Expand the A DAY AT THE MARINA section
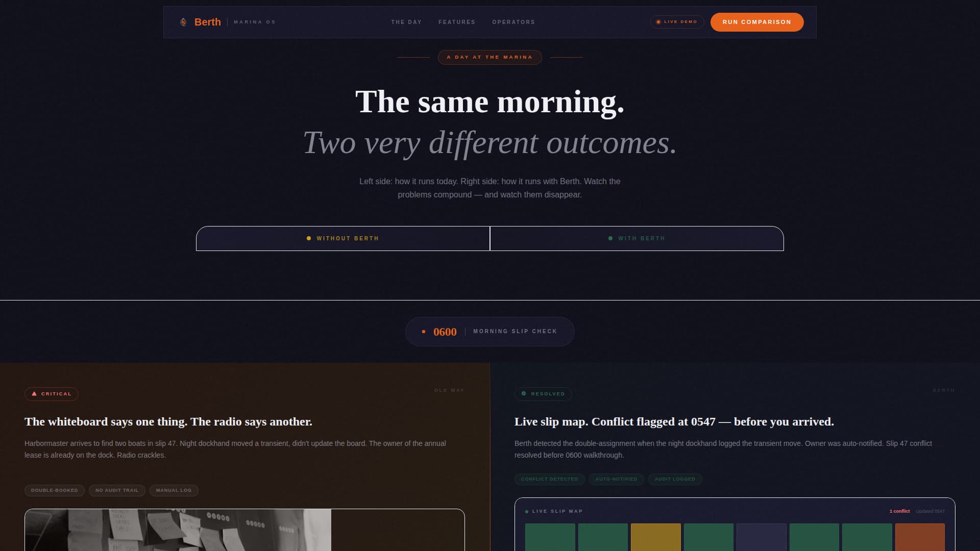The height and width of the screenshot is (551, 980). coord(489,57)
